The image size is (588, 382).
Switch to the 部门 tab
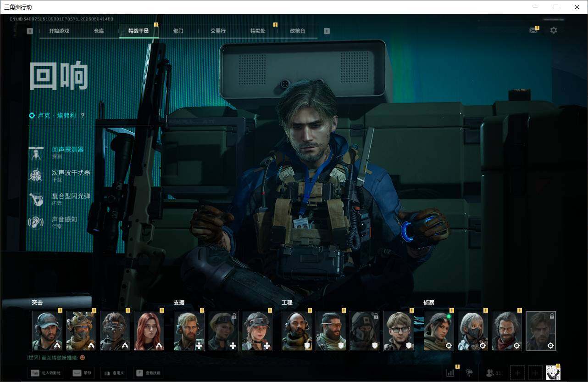point(178,31)
